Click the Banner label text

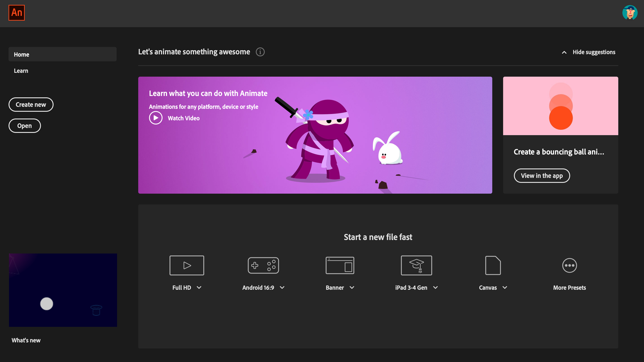click(x=335, y=288)
